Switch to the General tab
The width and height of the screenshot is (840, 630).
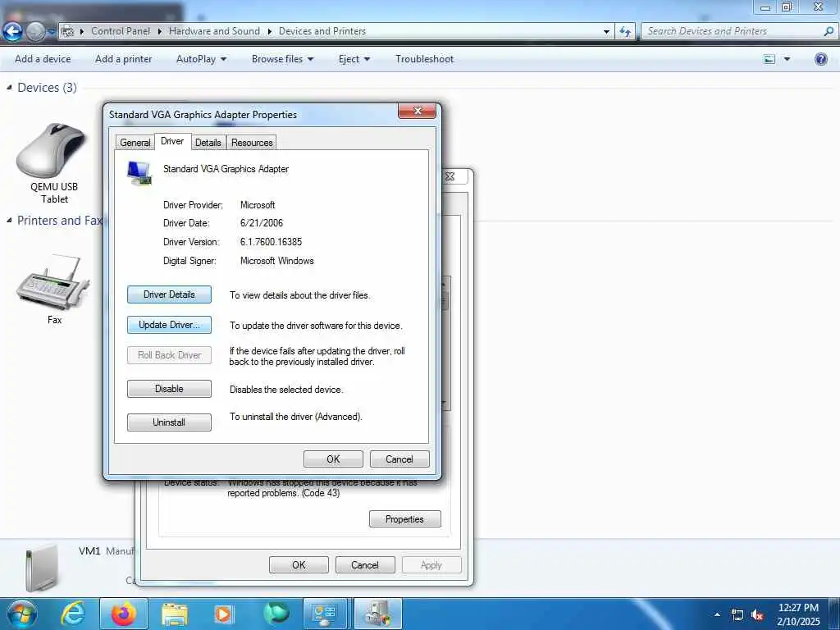click(135, 143)
